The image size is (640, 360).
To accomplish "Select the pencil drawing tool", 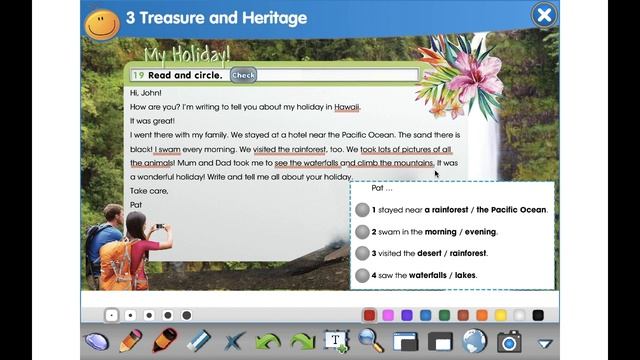I will (x=131, y=340).
